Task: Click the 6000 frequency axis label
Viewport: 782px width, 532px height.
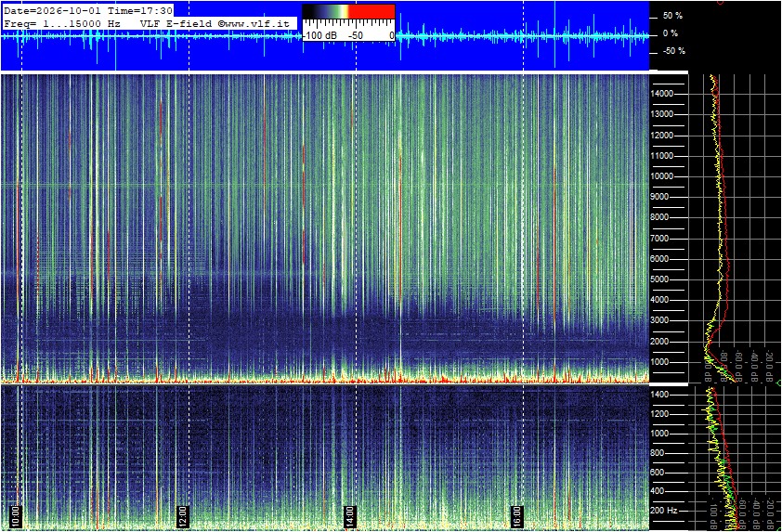Action: (x=659, y=259)
